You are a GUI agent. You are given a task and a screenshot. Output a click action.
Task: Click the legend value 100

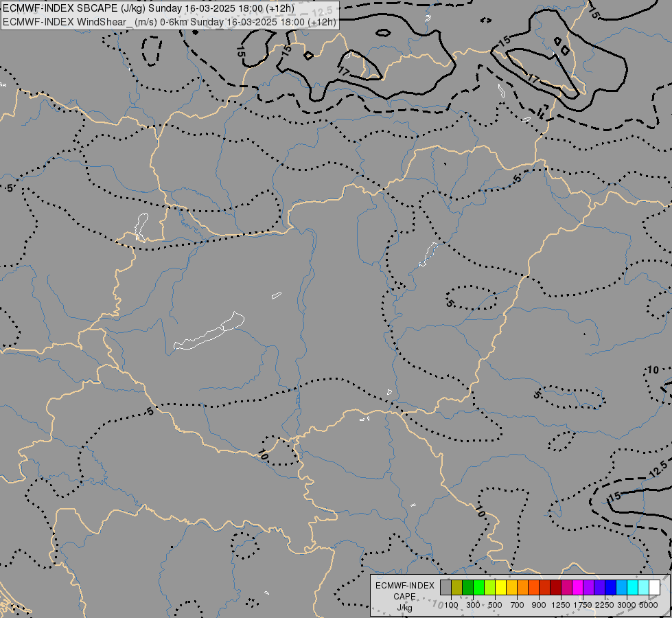click(451, 605)
